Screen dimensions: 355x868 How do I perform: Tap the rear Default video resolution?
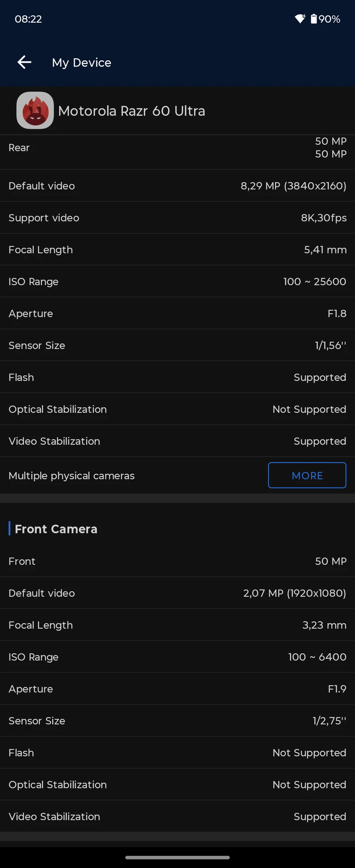pyautogui.click(x=293, y=186)
